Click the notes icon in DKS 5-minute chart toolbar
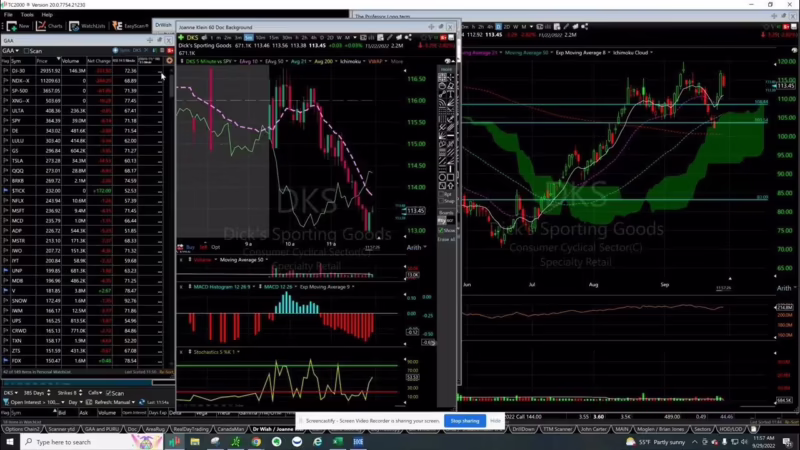800x450 pixels. pyautogui.click(x=381, y=38)
